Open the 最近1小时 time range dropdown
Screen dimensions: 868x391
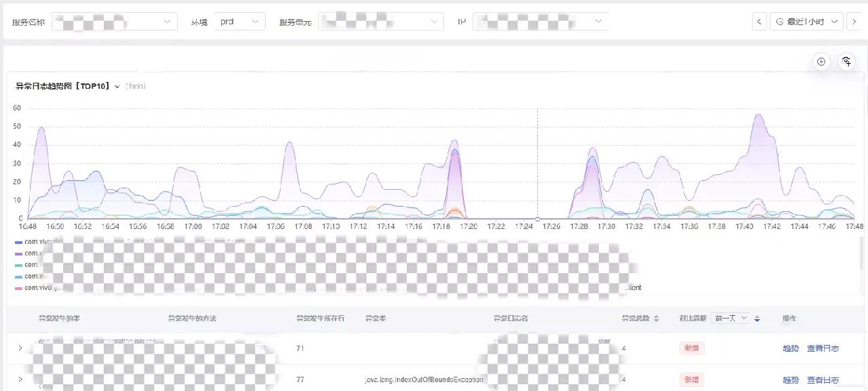click(806, 22)
